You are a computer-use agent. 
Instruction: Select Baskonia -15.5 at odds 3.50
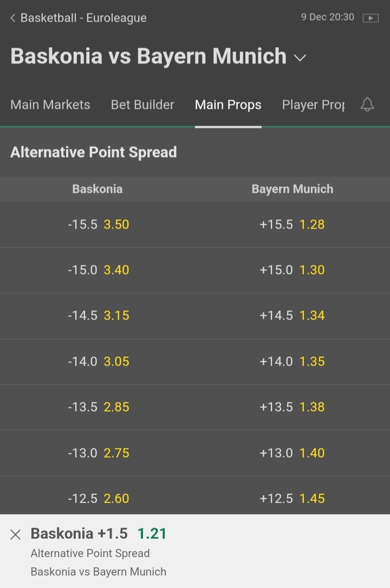point(98,225)
